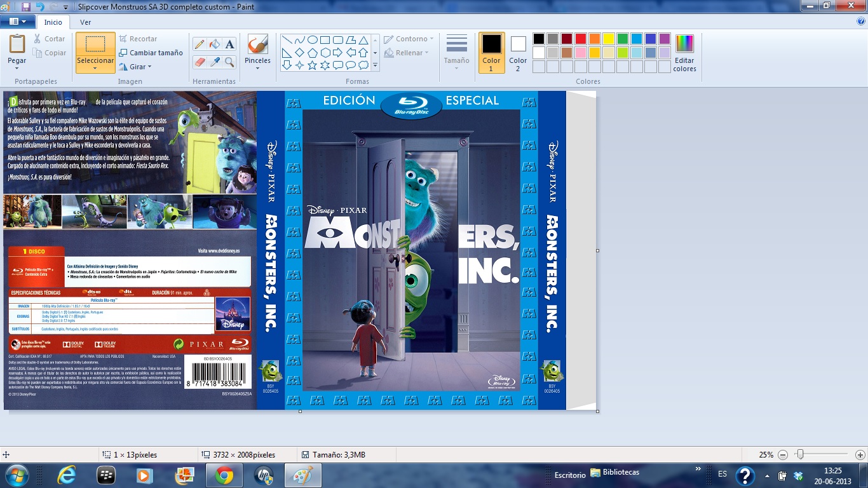Choose the Four-point star shape

point(299,65)
